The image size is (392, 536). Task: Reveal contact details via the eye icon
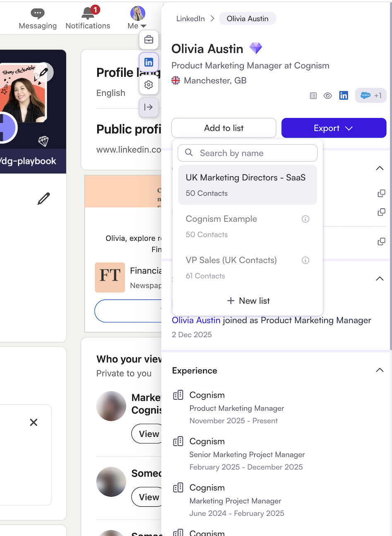327,96
